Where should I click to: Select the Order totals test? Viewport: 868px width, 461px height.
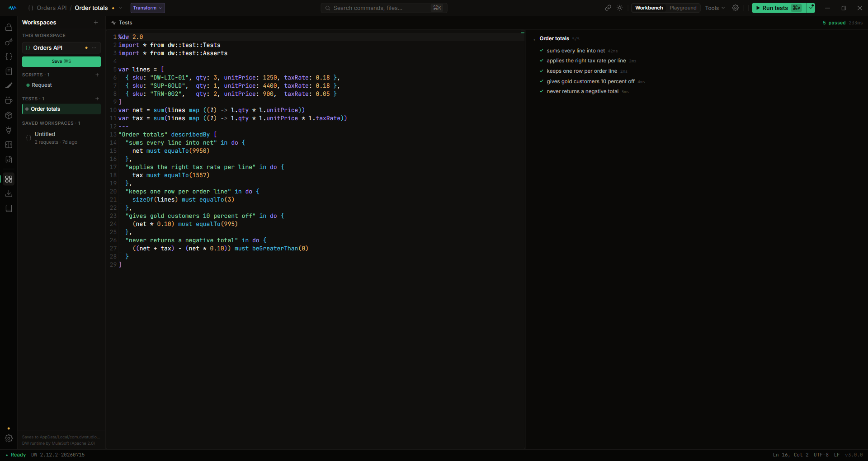point(61,109)
